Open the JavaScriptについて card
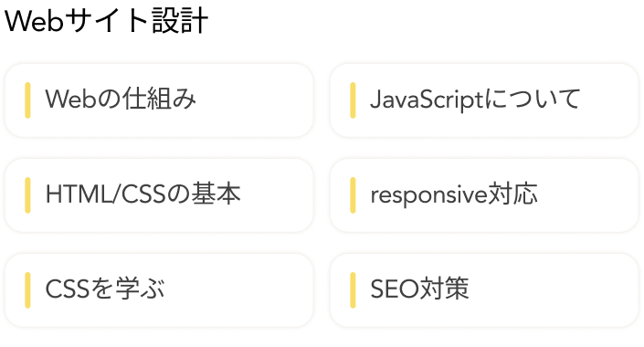 click(484, 100)
